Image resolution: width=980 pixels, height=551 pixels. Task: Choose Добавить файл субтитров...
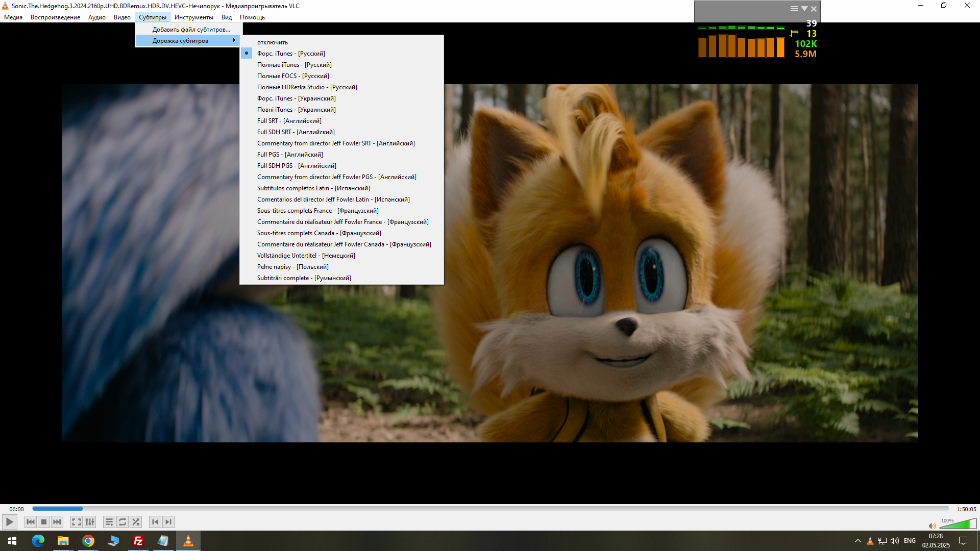188,30
